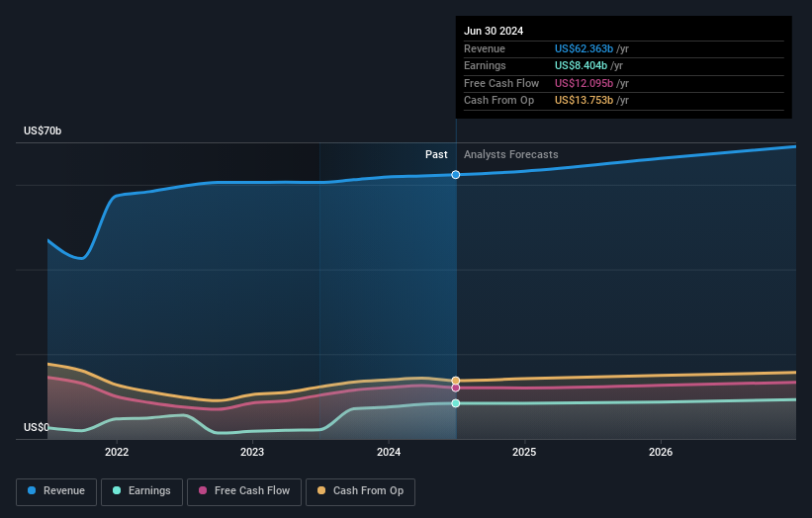Select the blue Revenue data point marker
Viewport: 812px width, 518px height.
click(456, 175)
